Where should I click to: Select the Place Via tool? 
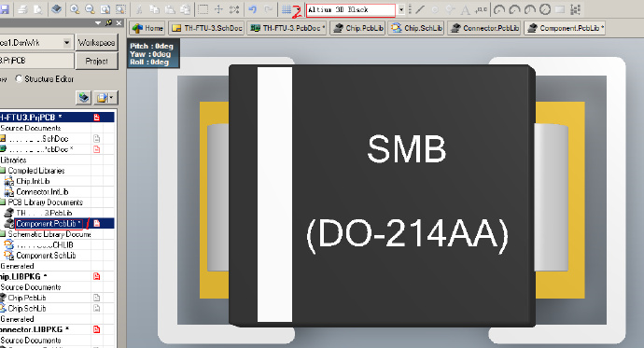tap(450, 9)
